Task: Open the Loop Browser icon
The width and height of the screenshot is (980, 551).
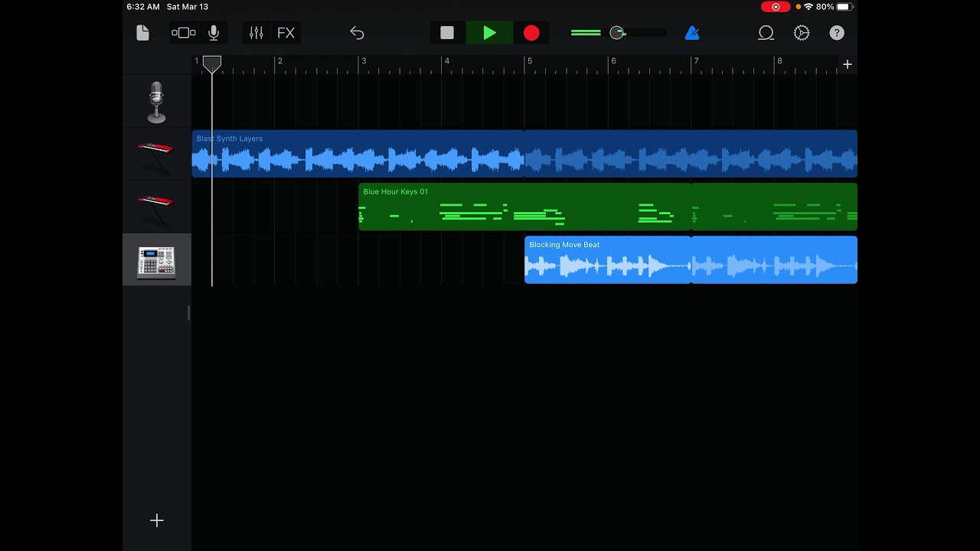Action: (766, 33)
